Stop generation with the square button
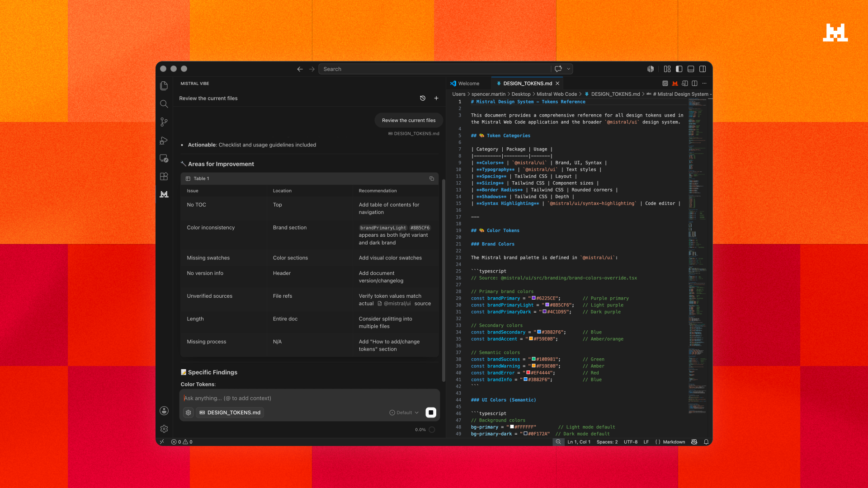 (x=431, y=413)
